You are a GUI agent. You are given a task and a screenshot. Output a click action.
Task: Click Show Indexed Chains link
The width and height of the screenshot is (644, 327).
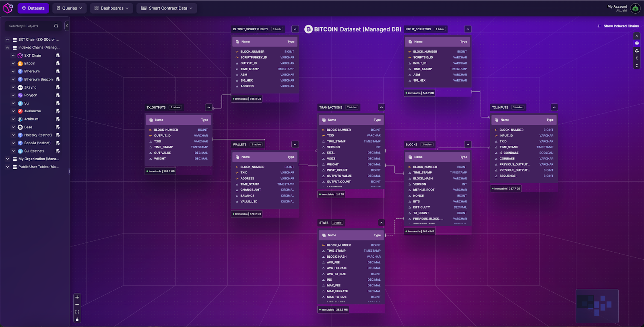621,26
